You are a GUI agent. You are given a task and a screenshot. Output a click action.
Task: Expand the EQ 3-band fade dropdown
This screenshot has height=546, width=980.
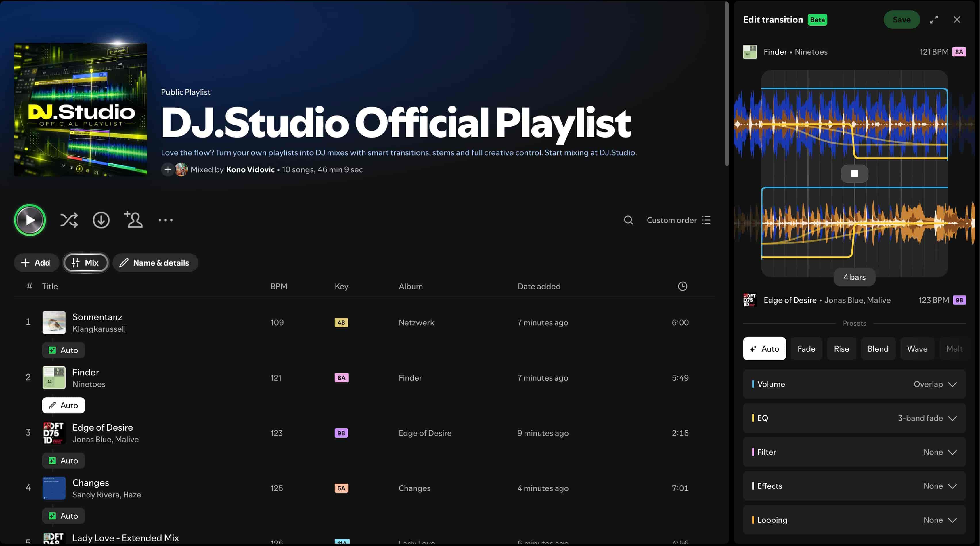(854, 418)
